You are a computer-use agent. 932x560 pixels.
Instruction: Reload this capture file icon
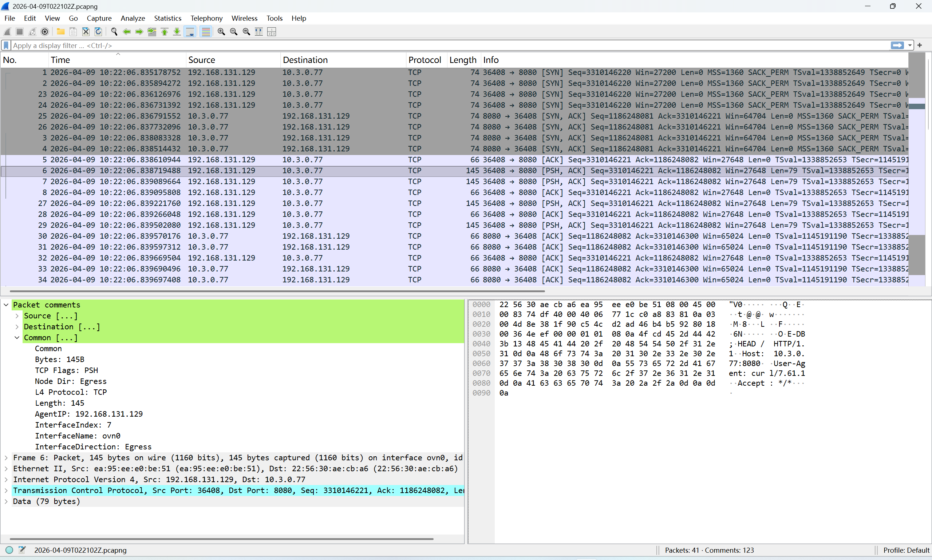[x=98, y=32]
